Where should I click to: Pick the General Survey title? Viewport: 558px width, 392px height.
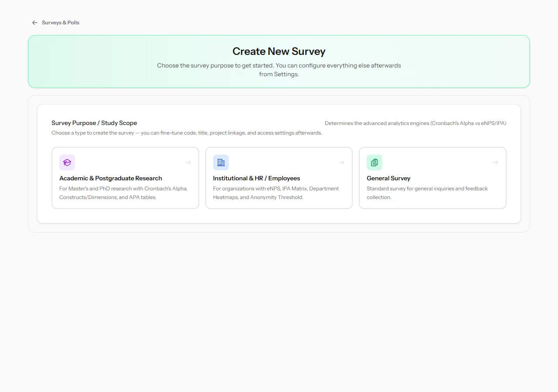tap(388, 178)
